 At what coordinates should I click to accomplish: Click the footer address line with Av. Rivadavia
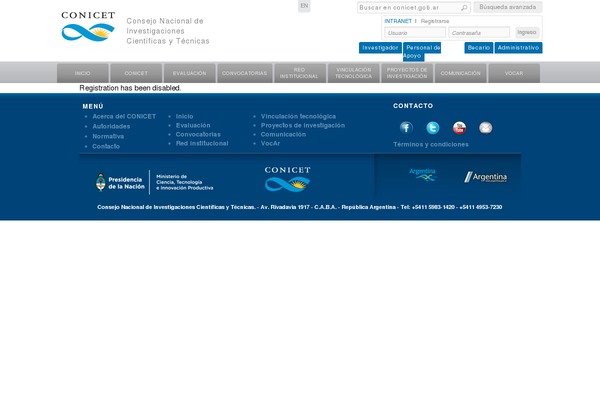pos(300,207)
